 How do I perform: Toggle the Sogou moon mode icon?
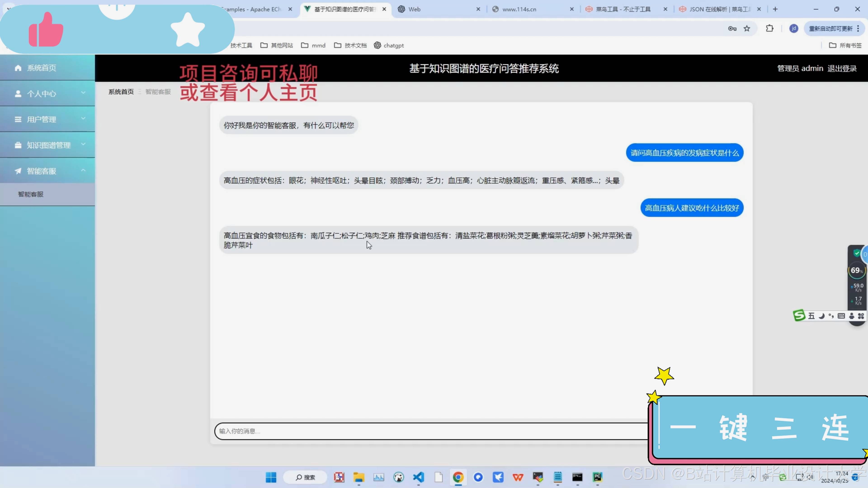click(822, 316)
